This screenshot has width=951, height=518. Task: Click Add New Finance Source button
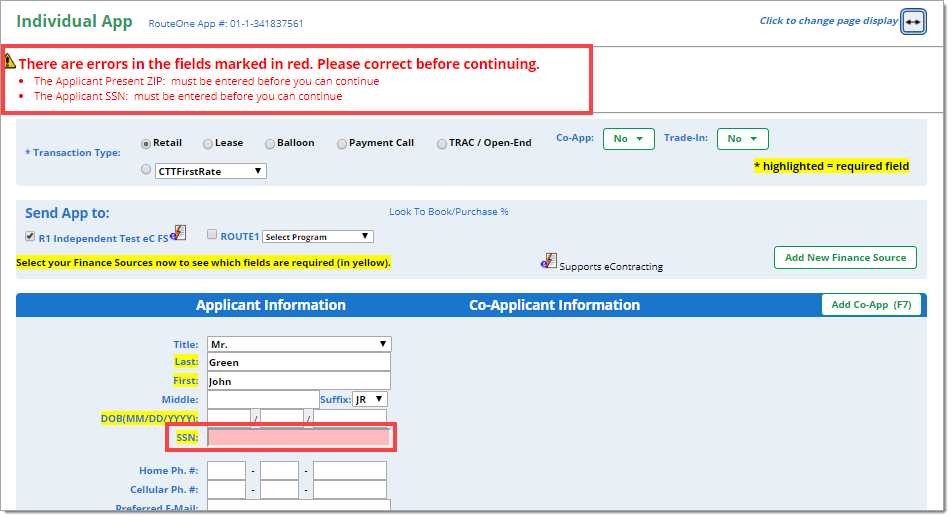click(x=845, y=258)
